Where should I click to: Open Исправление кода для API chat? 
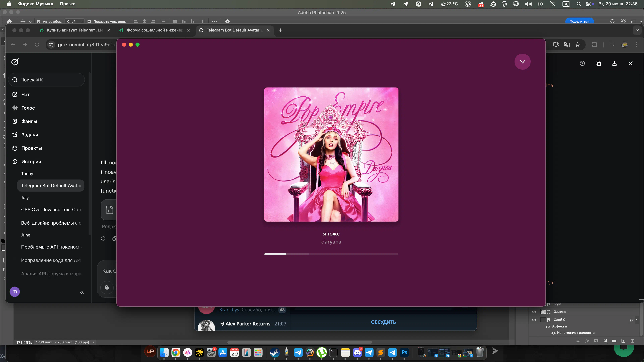pyautogui.click(x=51, y=260)
